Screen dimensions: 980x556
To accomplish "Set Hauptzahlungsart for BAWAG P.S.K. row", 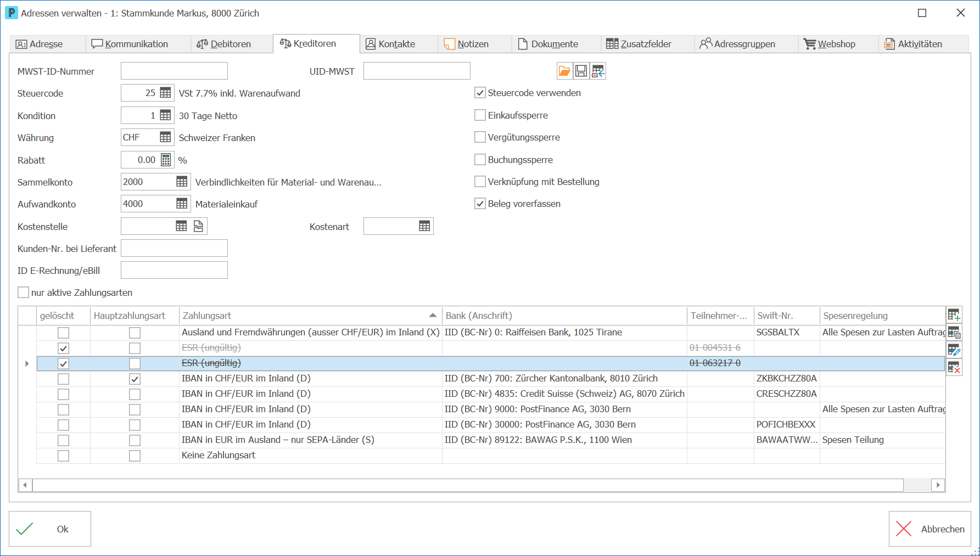I will tap(135, 440).
